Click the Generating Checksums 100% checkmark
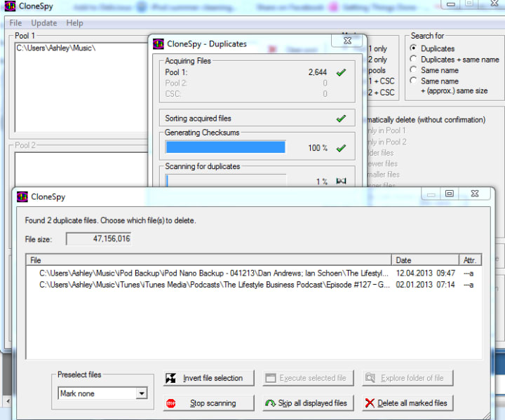The height and width of the screenshot is (420, 505). click(x=341, y=148)
